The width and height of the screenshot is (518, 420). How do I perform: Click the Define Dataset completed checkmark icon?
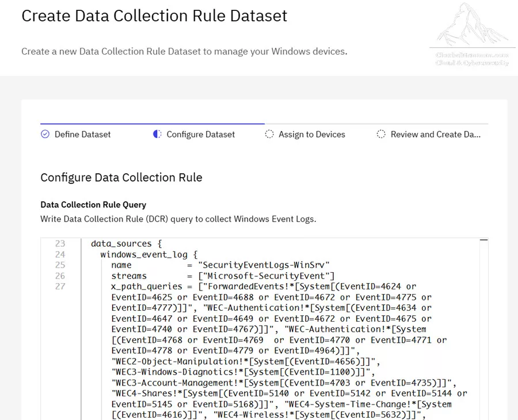tap(45, 134)
